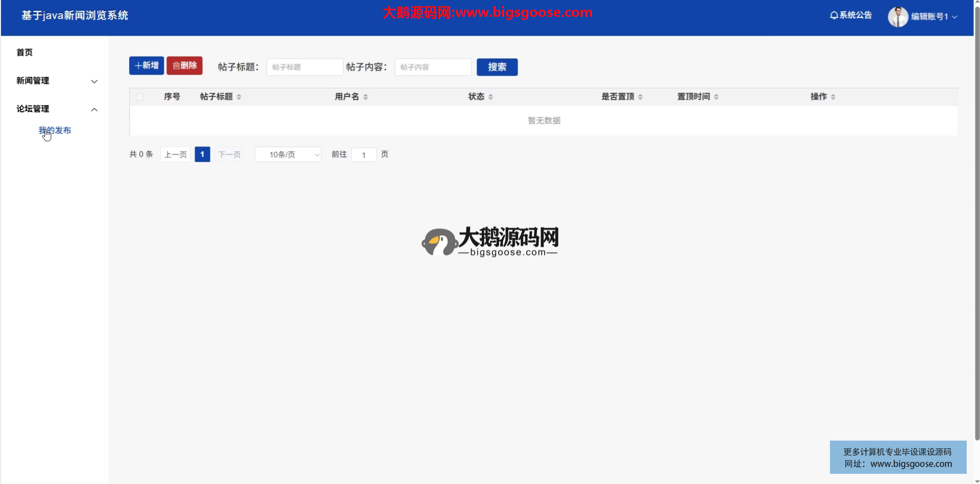980x484 pixels.
Task: Click the 帖子内容 search field
Action: pyautogui.click(x=432, y=67)
